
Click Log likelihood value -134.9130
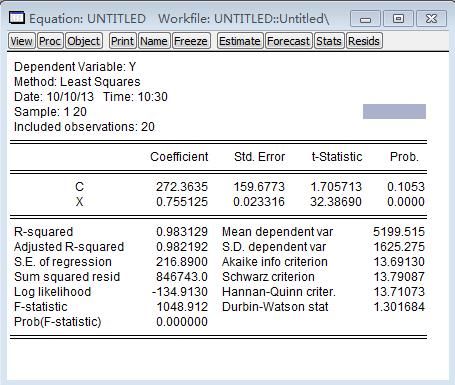[x=180, y=292]
